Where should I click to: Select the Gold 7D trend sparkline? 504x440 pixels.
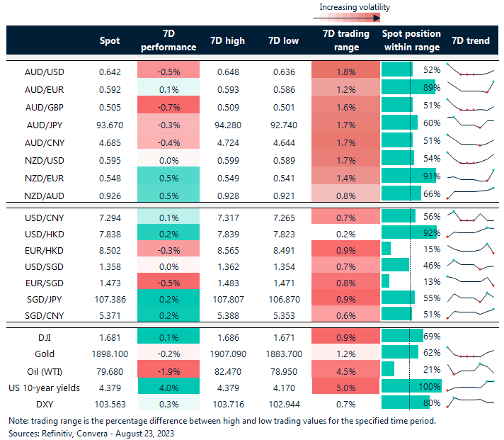470,352
